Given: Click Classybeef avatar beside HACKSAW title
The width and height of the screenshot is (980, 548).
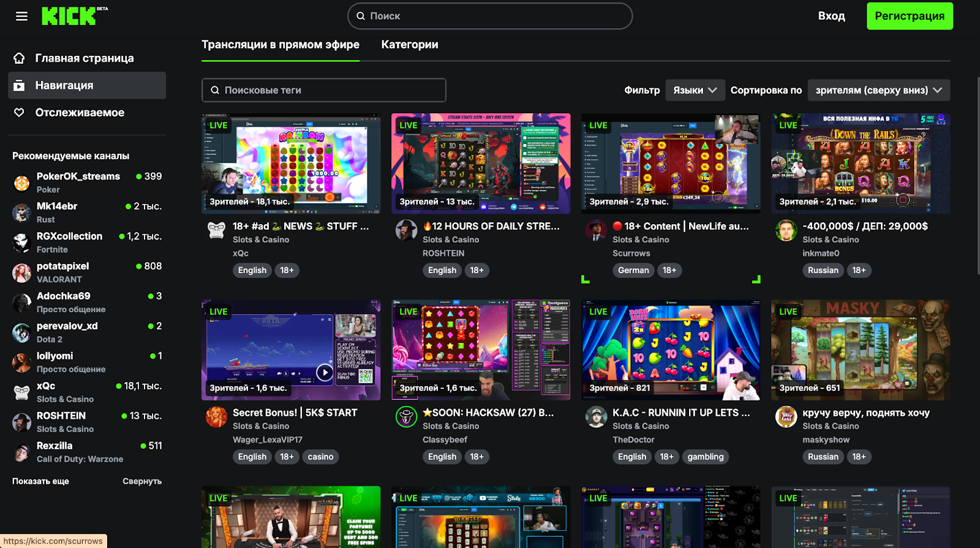Looking at the screenshot, I should 406,417.
